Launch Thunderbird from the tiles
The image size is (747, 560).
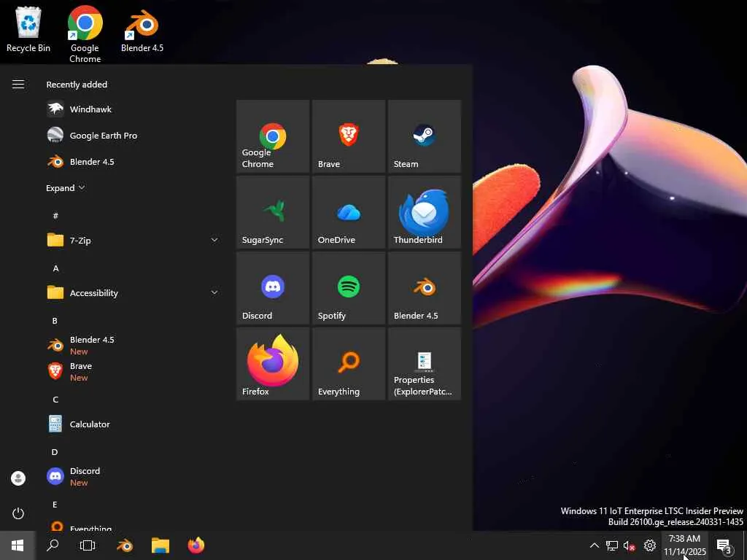(425, 212)
